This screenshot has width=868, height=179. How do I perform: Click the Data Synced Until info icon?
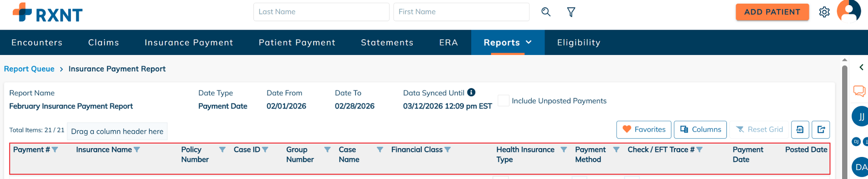tap(471, 92)
